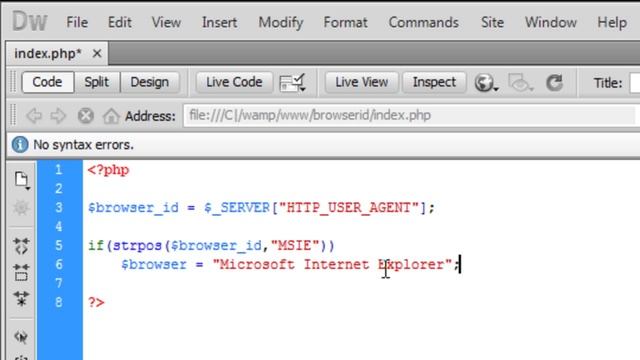Open the Edit menu

tap(119, 22)
